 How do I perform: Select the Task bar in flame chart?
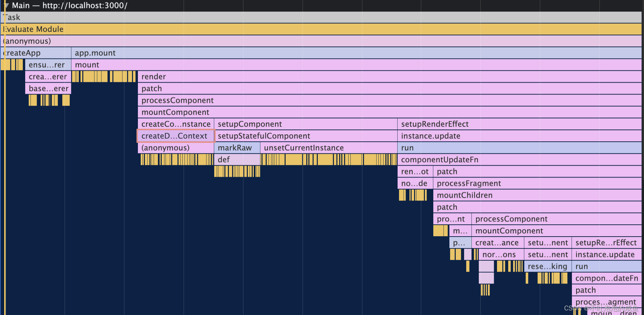pyautogui.click(x=321, y=17)
